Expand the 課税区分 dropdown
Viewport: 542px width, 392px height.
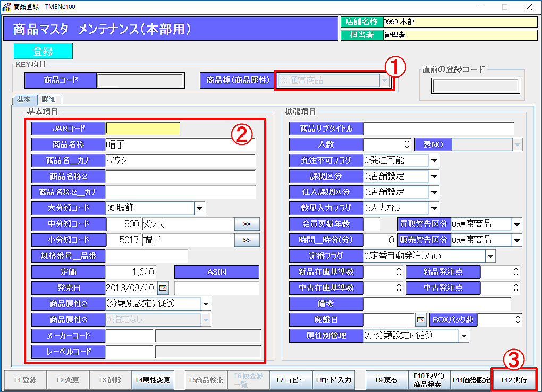click(434, 176)
